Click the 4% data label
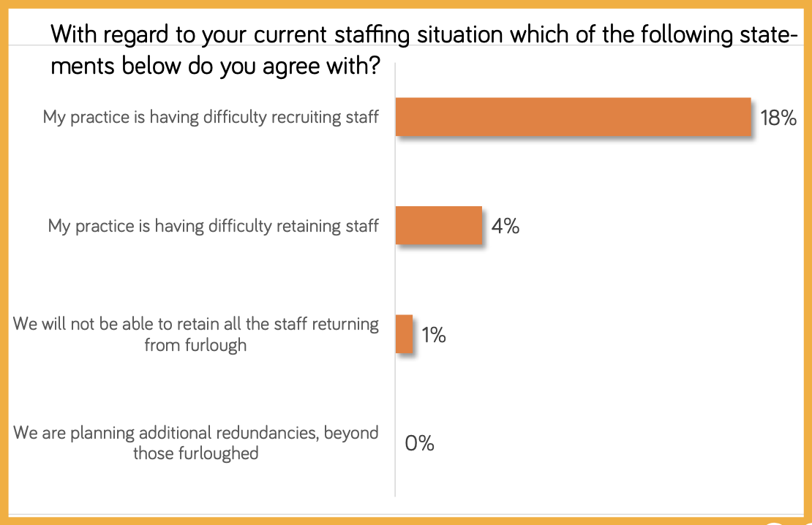The image size is (812, 525). pyautogui.click(x=505, y=227)
